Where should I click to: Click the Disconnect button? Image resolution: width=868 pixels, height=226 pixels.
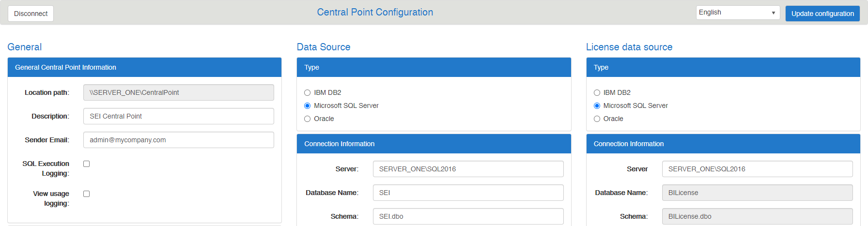tap(31, 14)
